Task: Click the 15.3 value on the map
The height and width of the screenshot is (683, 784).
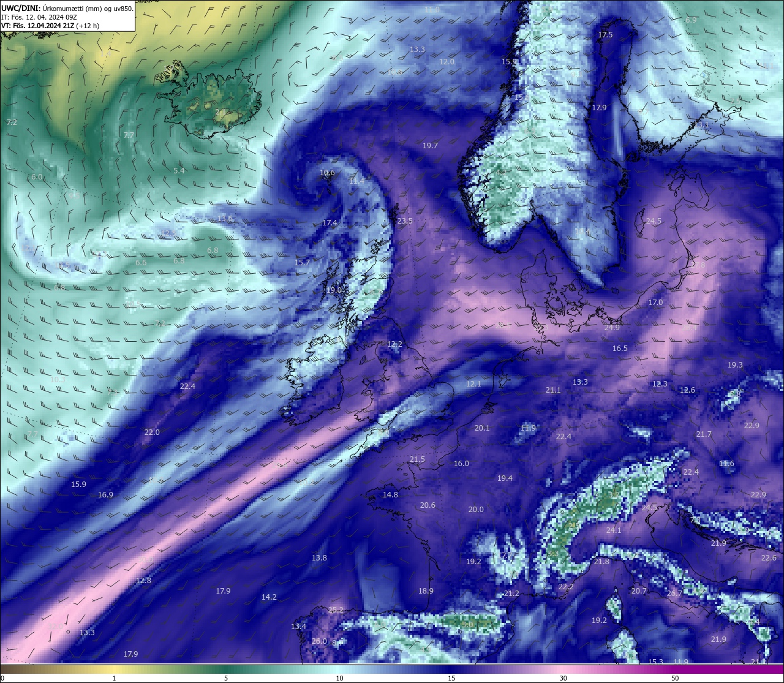Action: pyautogui.click(x=655, y=662)
